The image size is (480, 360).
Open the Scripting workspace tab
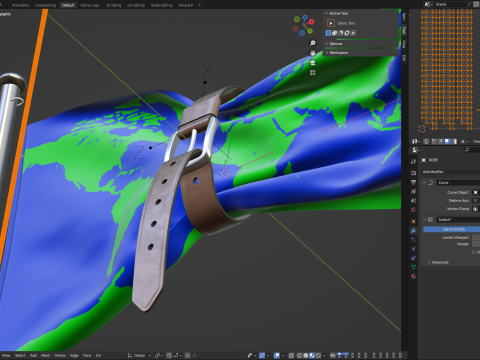[x=114, y=5]
